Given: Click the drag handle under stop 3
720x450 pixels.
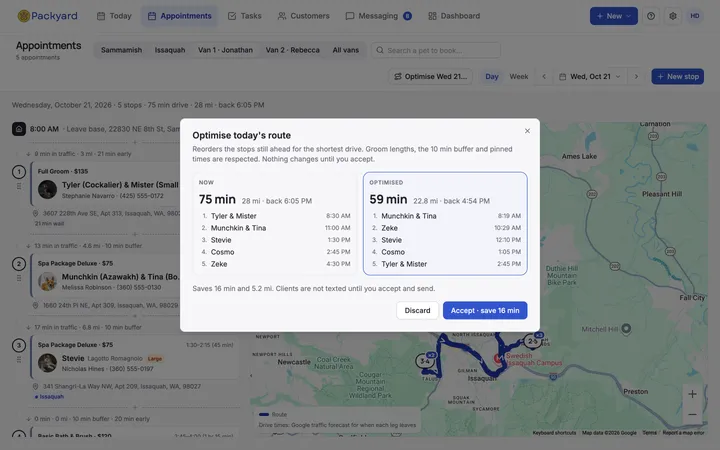Looking at the screenshot, I should coord(19,360).
